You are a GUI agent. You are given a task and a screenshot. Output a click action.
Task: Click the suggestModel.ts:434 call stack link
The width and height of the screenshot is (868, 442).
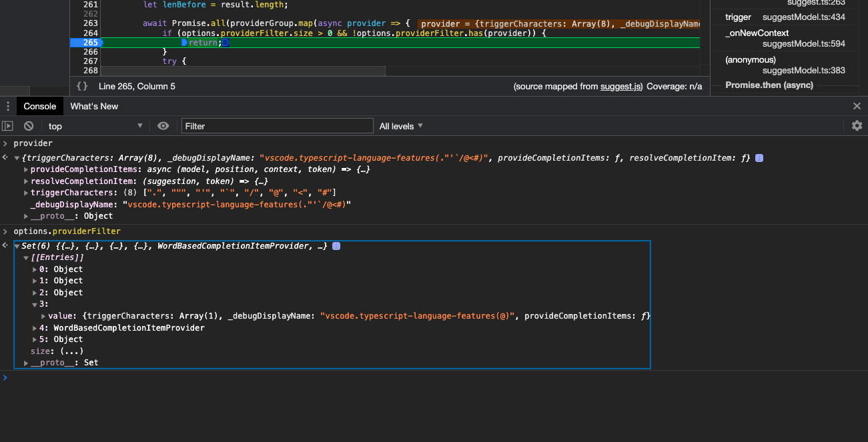click(x=803, y=17)
